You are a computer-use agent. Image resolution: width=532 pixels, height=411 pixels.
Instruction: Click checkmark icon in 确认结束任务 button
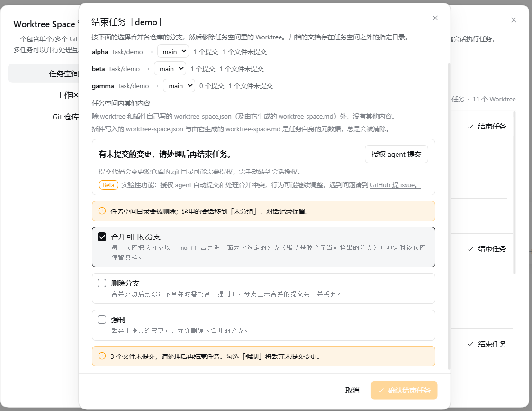[x=381, y=391]
